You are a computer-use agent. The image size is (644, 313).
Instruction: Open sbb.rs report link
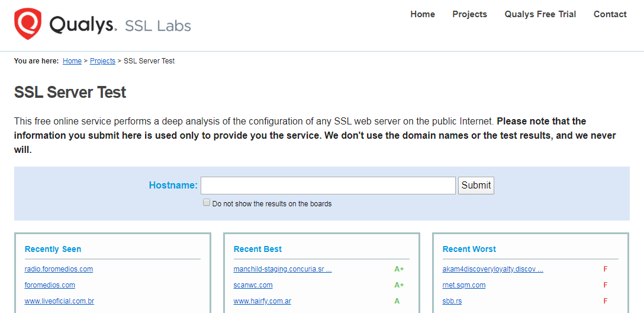[x=452, y=301]
